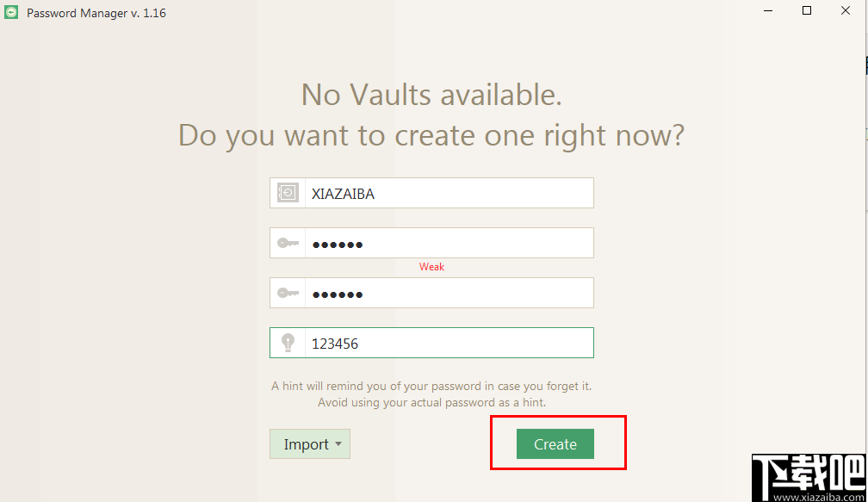Click the Weak password strength label
Screen dimensions: 868x502
point(431,267)
